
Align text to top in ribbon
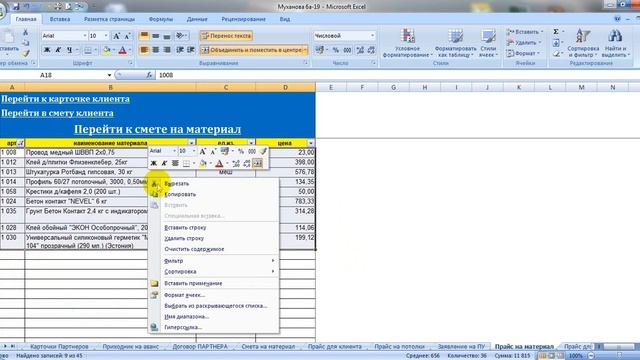coord(144,36)
